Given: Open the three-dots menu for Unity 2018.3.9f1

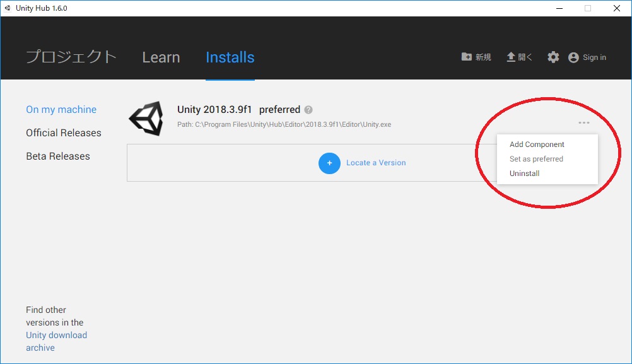Looking at the screenshot, I should [x=584, y=122].
